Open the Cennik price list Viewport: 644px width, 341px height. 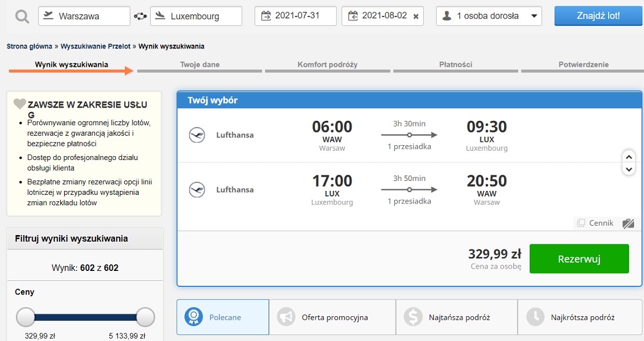[x=595, y=223]
